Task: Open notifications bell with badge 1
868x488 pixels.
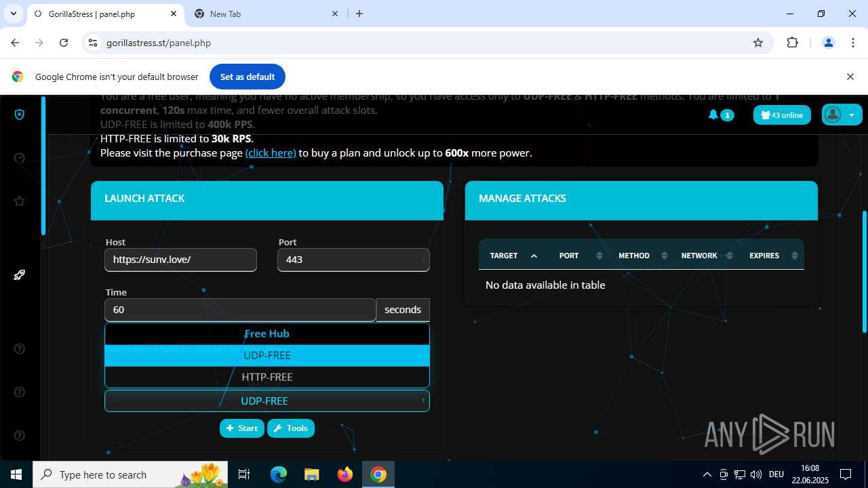Action: (720, 115)
